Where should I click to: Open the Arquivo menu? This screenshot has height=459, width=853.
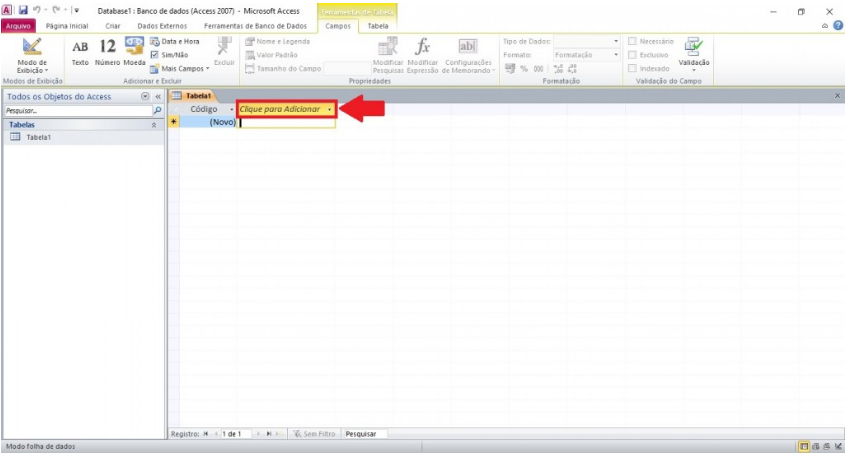(18, 25)
